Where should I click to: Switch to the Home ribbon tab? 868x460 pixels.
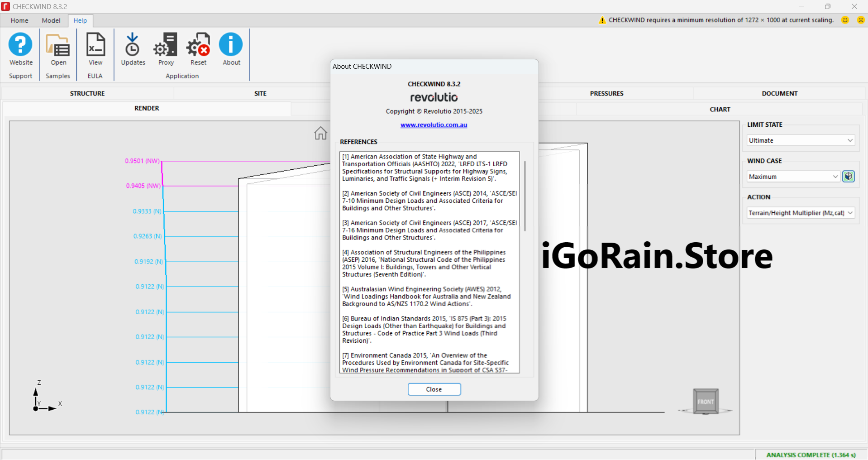tap(19, 20)
